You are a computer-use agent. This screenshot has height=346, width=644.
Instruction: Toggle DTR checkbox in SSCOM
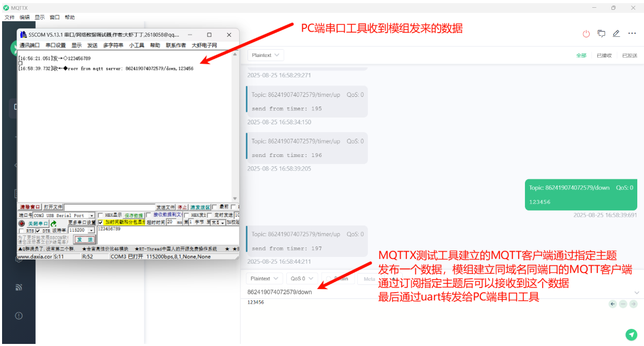(x=38, y=231)
